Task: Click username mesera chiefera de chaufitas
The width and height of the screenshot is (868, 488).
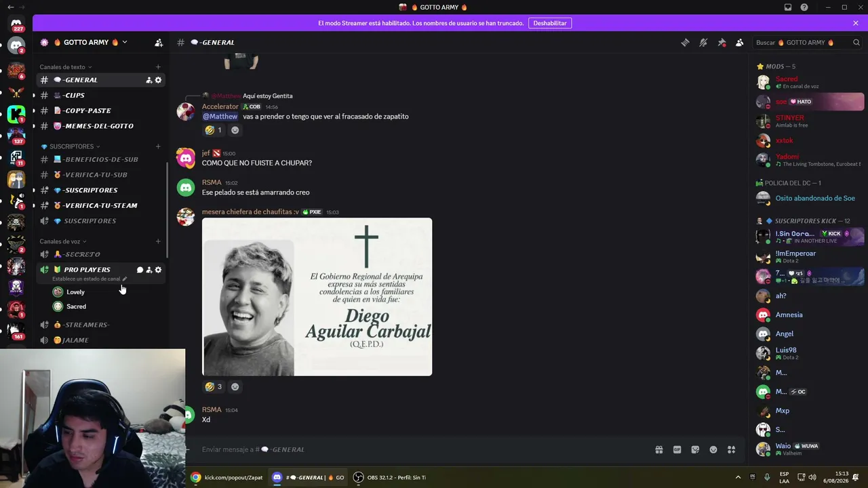Action: (x=250, y=212)
